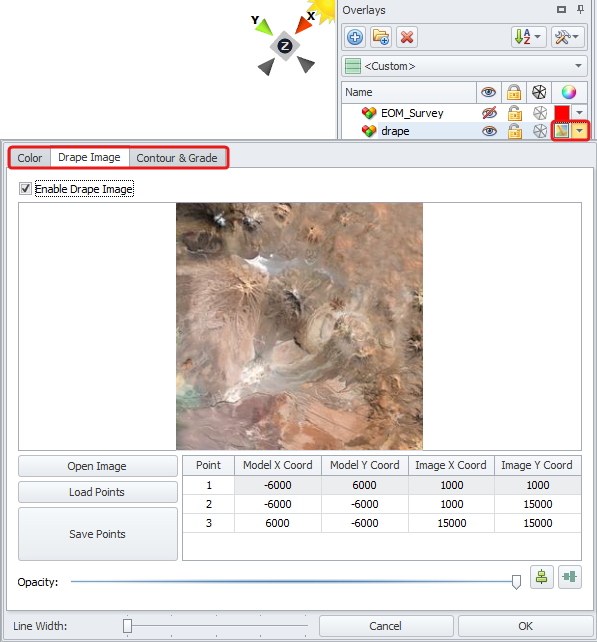597x642 pixels.
Task: Show the hidden EOM_Survey overlay
Action: (489, 113)
